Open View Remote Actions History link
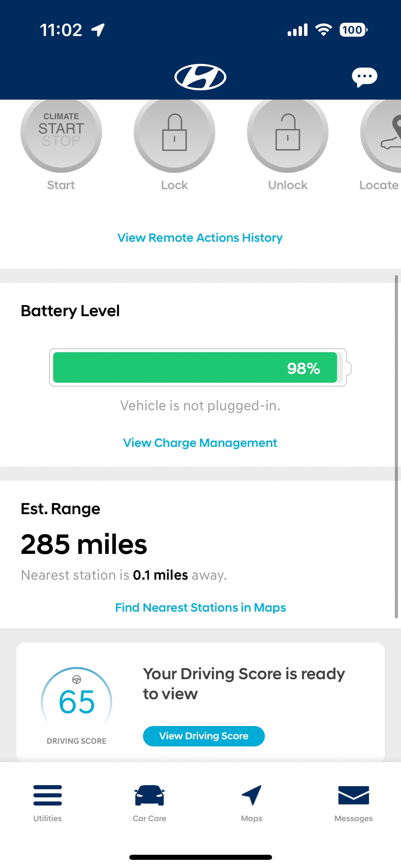The height and width of the screenshot is (868, 401). (200, 238)
